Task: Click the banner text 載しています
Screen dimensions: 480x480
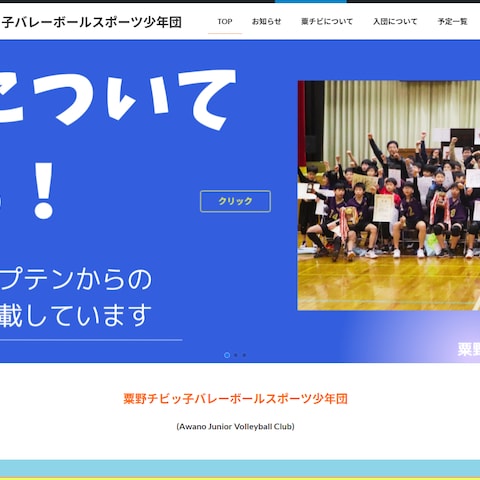Action: [76, 315]
